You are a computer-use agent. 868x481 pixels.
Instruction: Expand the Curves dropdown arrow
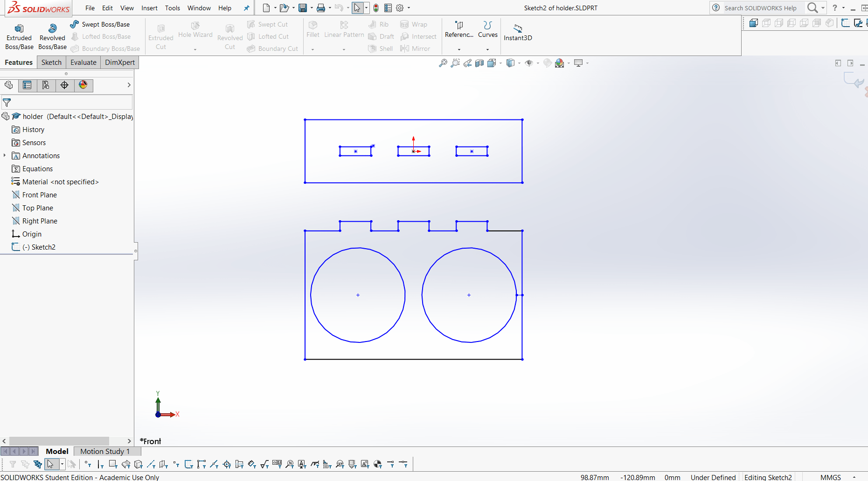488,49
